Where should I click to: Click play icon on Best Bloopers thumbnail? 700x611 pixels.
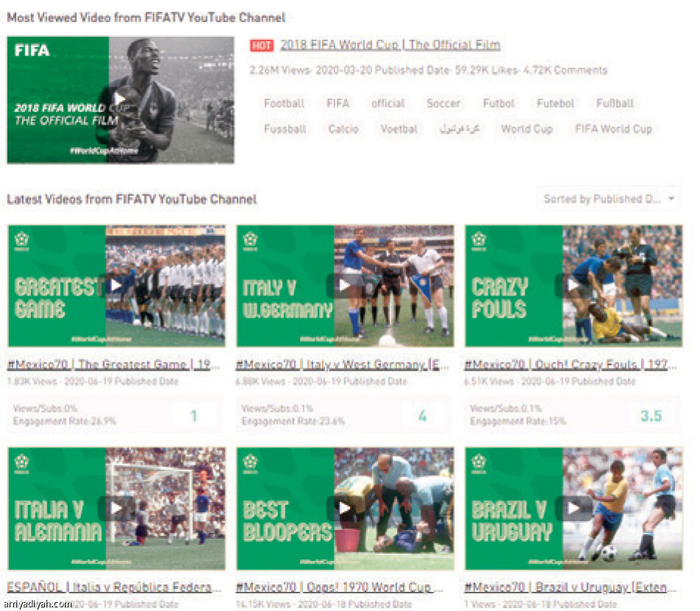coord(344,508)
